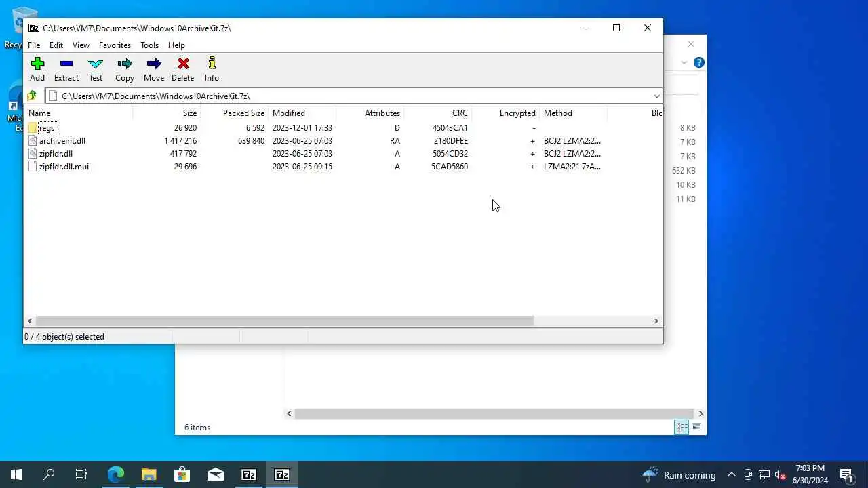The image size is (868, 488).
Task: Expand ribbon chevron in background window
Action: [684, 62]
